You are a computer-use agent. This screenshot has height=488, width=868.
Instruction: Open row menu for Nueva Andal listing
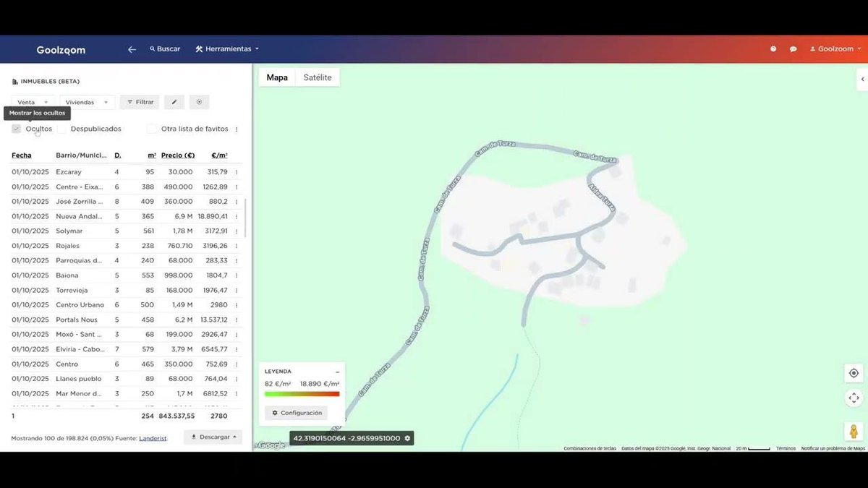click(x=237, y=216)
